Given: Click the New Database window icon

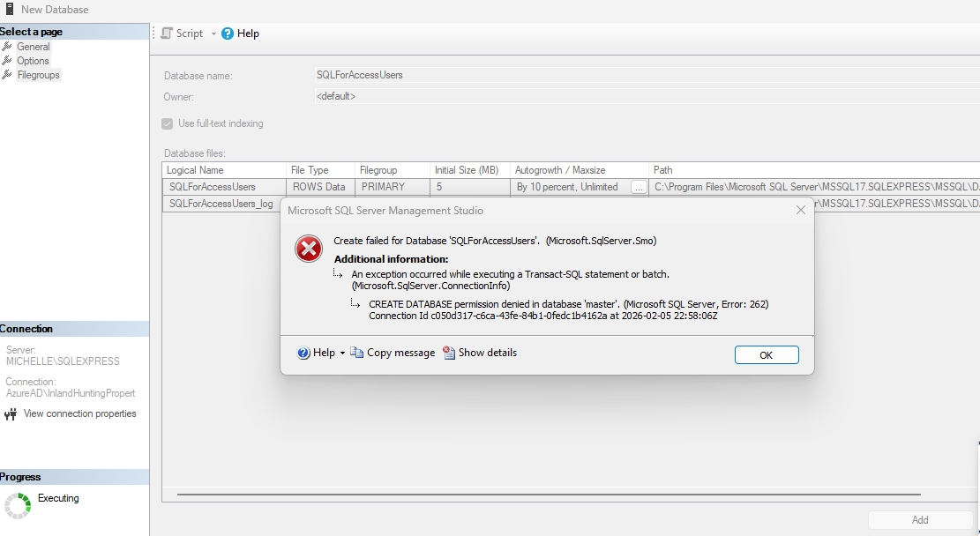Looking at the screenshot, I should [x=10, y=9].
